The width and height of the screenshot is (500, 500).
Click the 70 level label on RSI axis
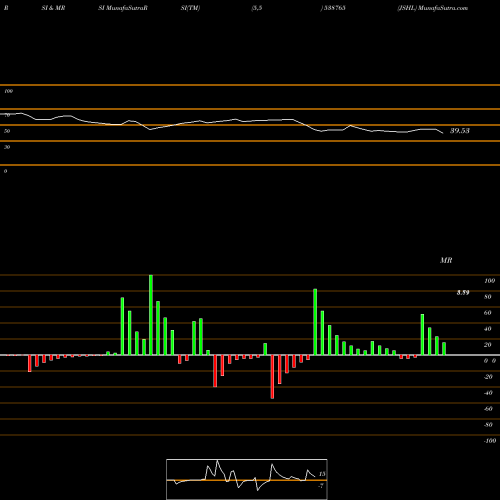7,115
